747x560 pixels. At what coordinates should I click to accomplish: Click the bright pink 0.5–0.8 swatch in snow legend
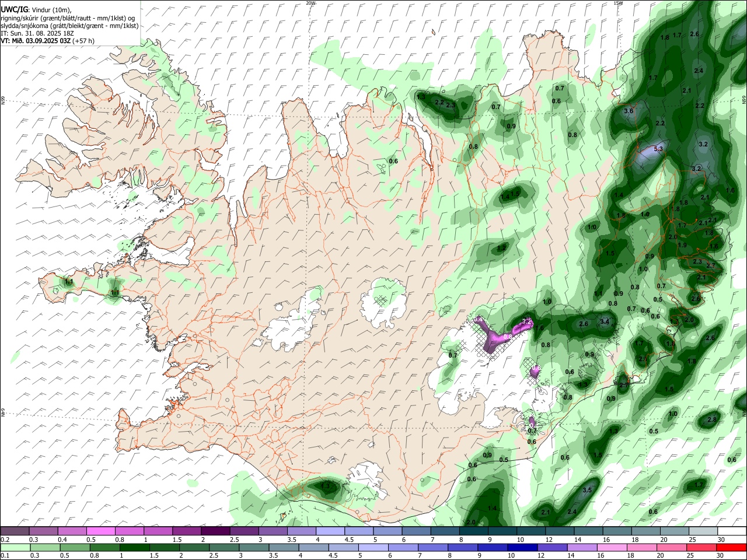pos(100,531)
